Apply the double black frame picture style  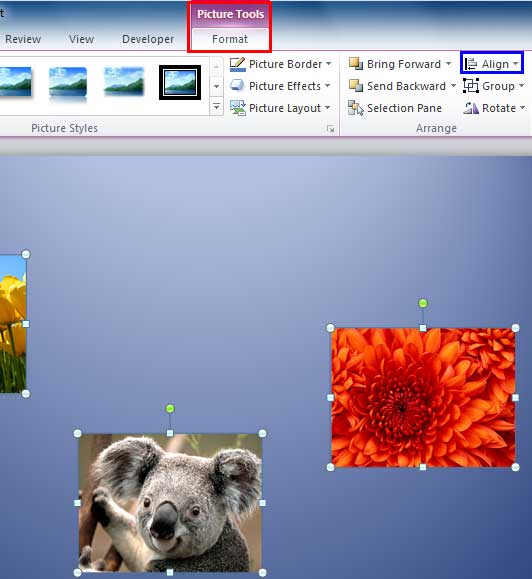(x=180, y=82)
